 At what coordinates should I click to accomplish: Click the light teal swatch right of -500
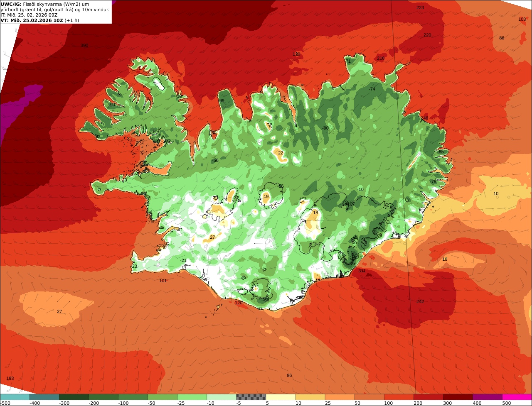(15, 397)
